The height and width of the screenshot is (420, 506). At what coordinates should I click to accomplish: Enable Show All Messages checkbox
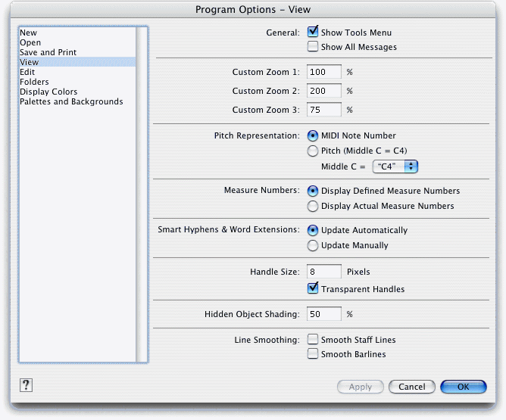click(x=312, y=46)
